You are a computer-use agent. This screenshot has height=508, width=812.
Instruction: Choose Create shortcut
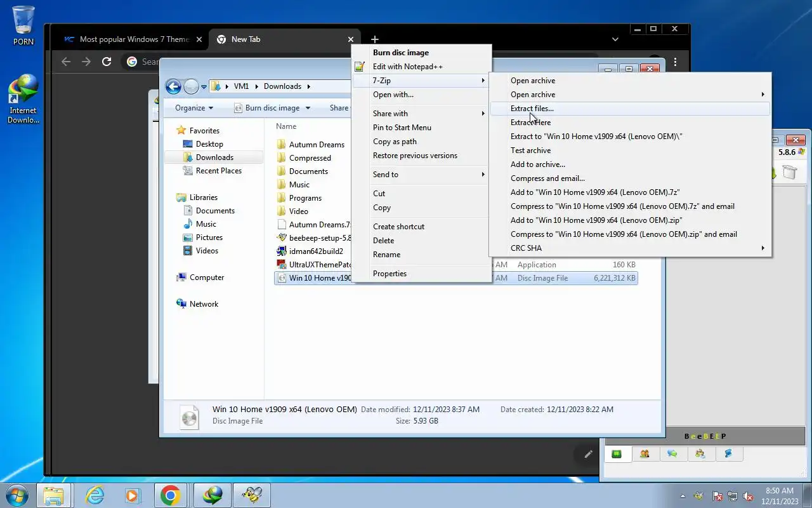pyautogui.click(x=421, y=227)
